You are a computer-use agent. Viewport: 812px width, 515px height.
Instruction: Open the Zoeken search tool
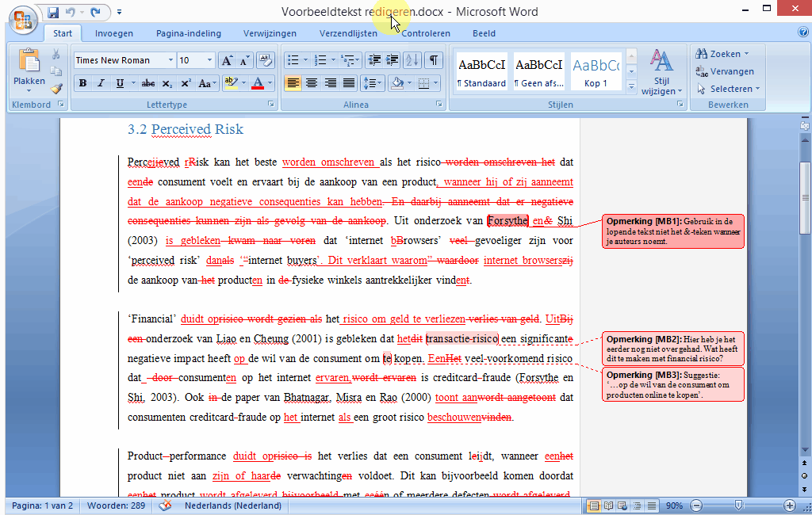tap(722, 54)
